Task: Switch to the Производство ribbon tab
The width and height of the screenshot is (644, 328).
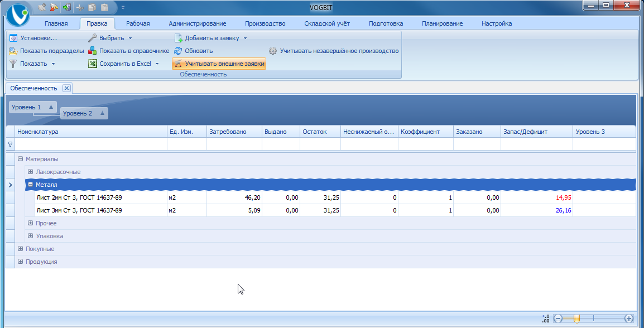Action: [x=265, y=23]
